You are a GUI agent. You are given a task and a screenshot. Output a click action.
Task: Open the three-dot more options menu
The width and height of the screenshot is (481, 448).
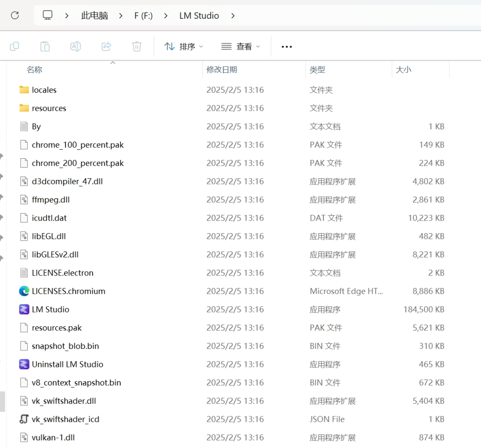coord(286,47)
